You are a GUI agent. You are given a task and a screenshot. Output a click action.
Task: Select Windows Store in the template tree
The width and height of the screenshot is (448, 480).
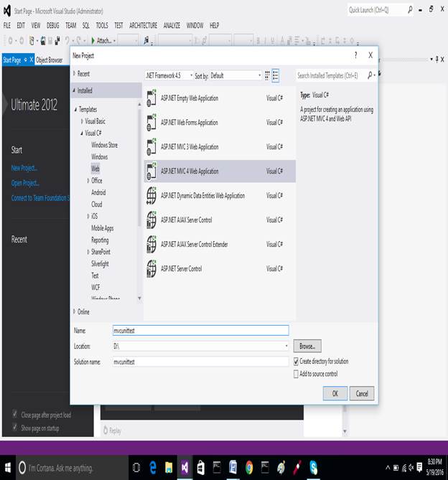click(104, 145)
